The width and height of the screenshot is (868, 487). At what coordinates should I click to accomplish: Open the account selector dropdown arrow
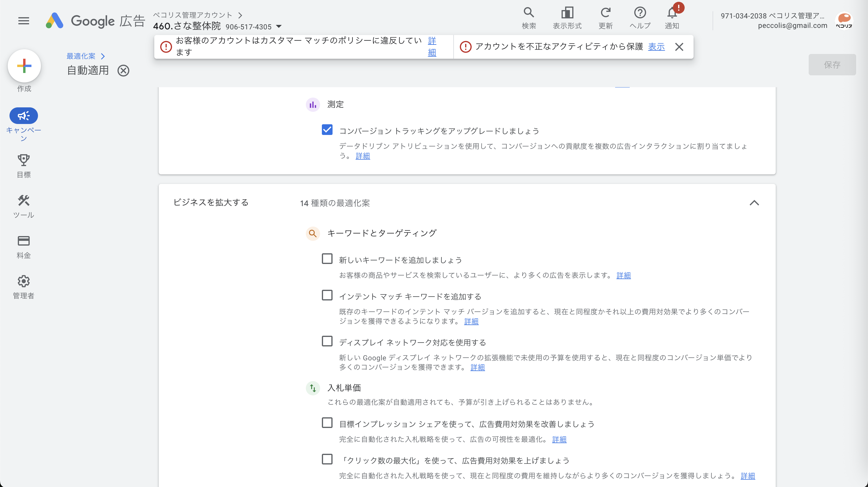[279, 26]
